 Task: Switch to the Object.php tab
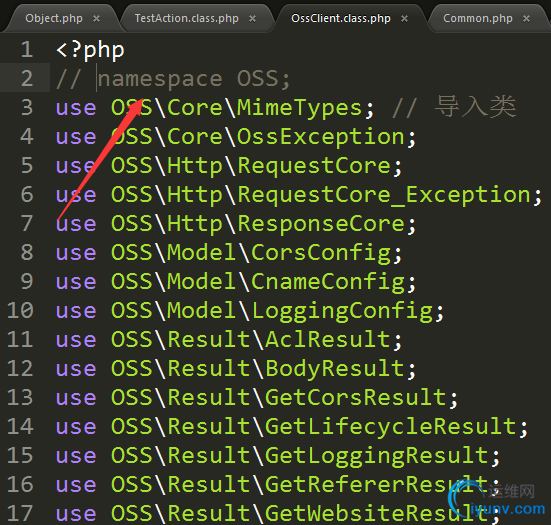coord(54,18)
